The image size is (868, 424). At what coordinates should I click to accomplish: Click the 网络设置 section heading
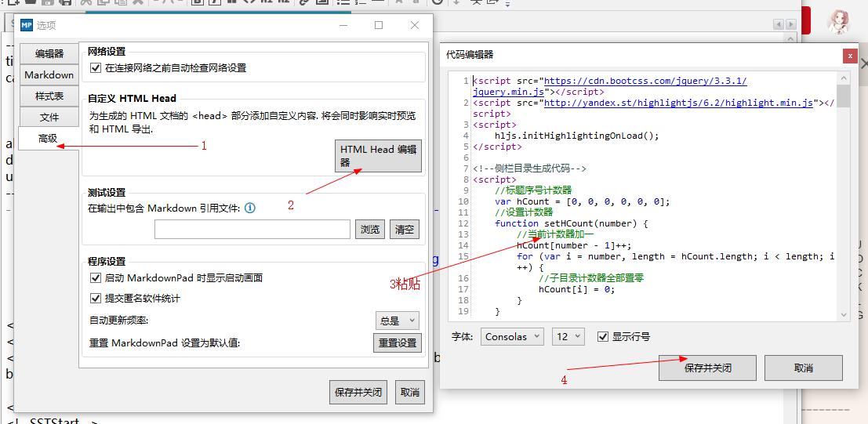pyautogui.click(x=107, y=52)
